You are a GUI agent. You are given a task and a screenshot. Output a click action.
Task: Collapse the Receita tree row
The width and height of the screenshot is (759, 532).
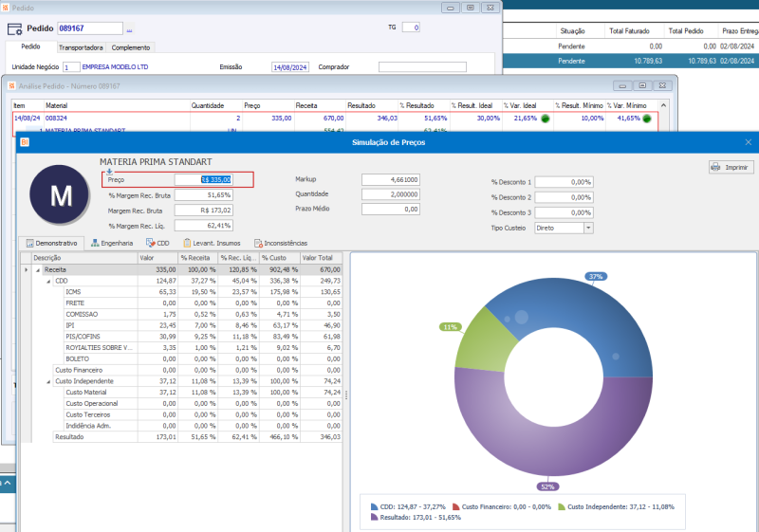(36, 269)
